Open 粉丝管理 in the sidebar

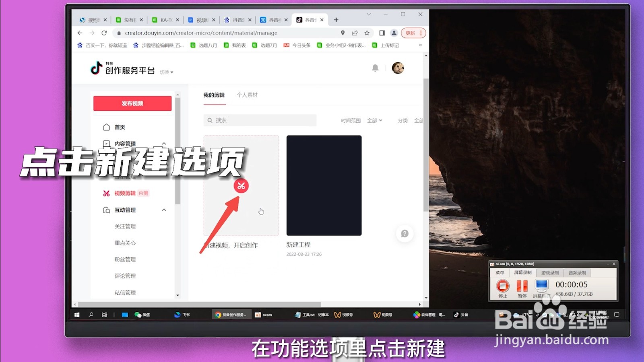pos(125,259)
